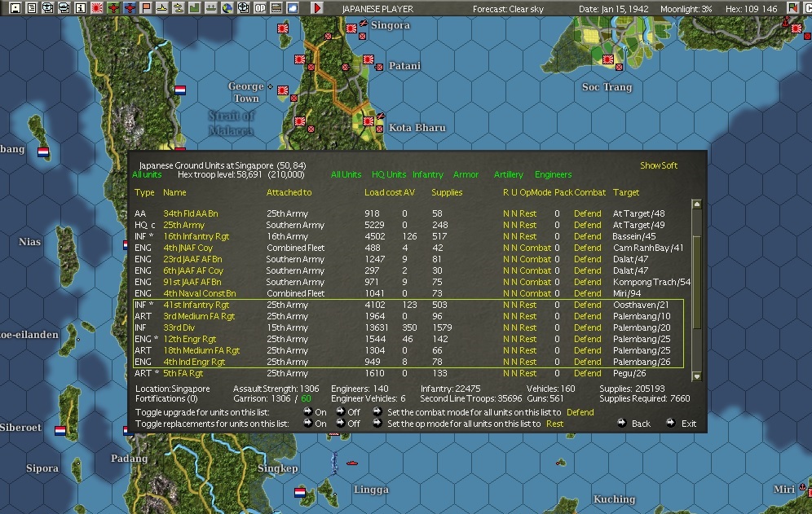Sort list by Attached to header

point(289,192)
